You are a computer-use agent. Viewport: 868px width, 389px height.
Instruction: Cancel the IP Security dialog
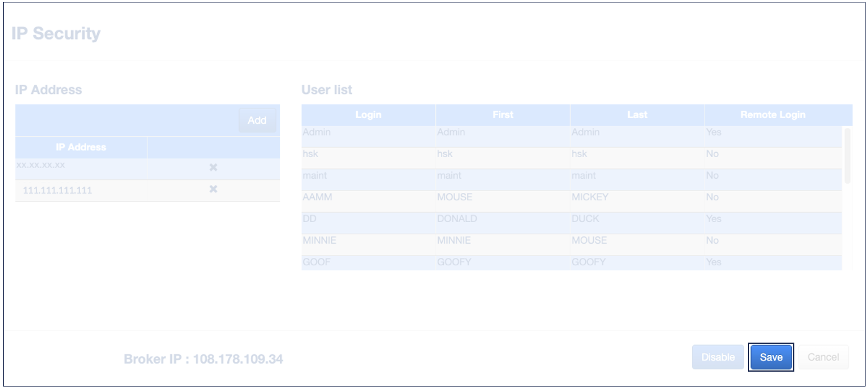pos(823,357)
